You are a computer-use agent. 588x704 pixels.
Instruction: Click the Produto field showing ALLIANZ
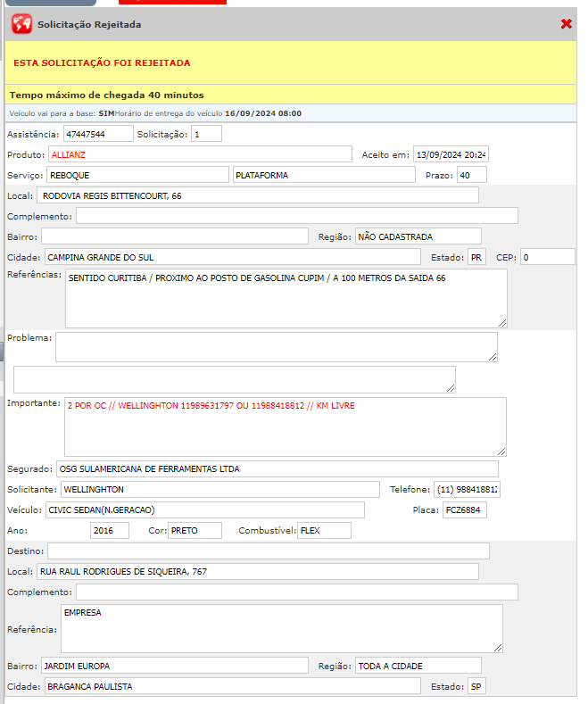click(200, 154)
